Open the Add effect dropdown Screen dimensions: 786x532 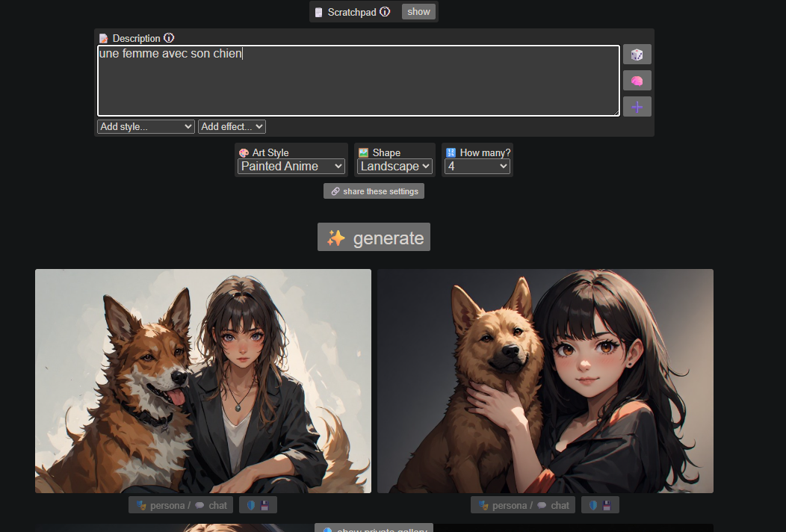pos(232,126)
